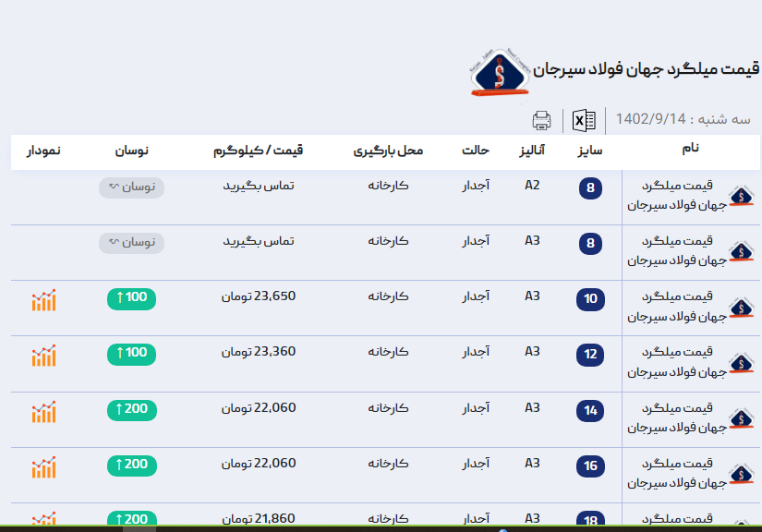The width and height of the screenshot is (762, 532).
Task: Click green 100 fluctuation badge for size 10
Action: (131, 298)
